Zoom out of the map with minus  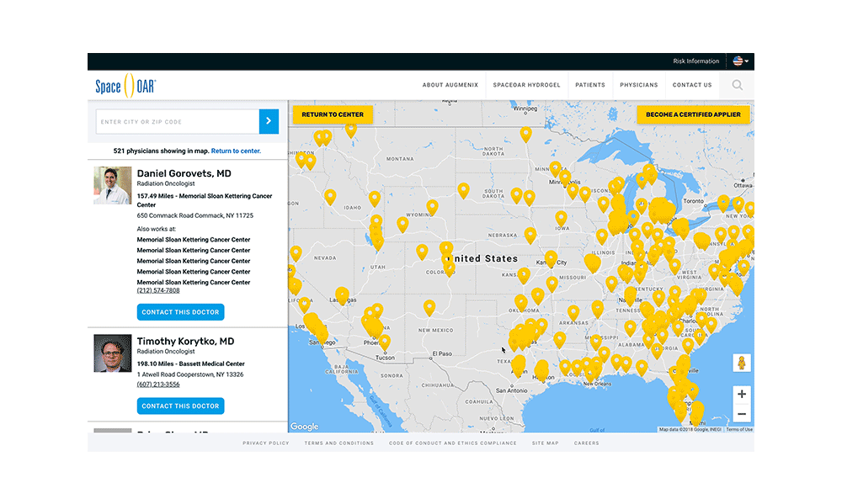tap(742, 414)
